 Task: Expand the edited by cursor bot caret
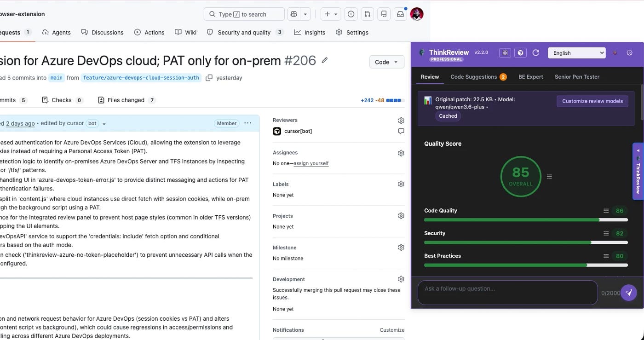point(103,123)
